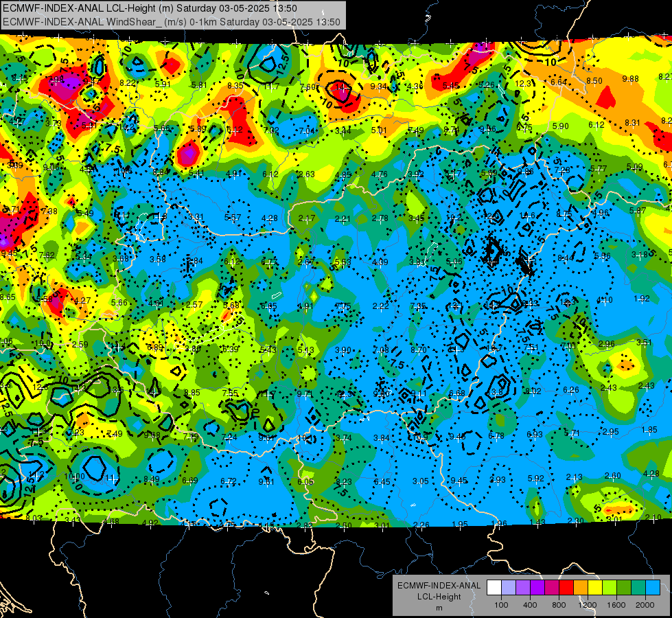672x618 pixels.
Task: Click the grid value '8.49'
Action: point(152,479)
